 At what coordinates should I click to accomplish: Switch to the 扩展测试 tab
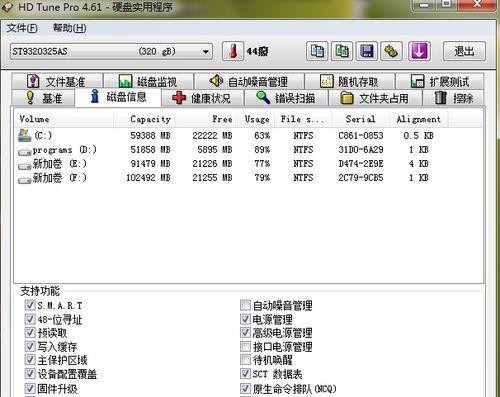point(440,81)
